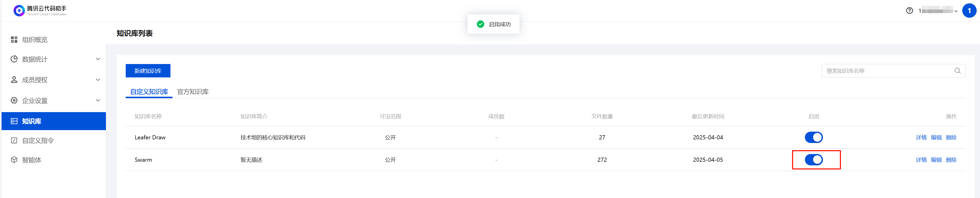Focus the 搜索知识库名称 search field
980x198 pixels.
coord(886,71)
